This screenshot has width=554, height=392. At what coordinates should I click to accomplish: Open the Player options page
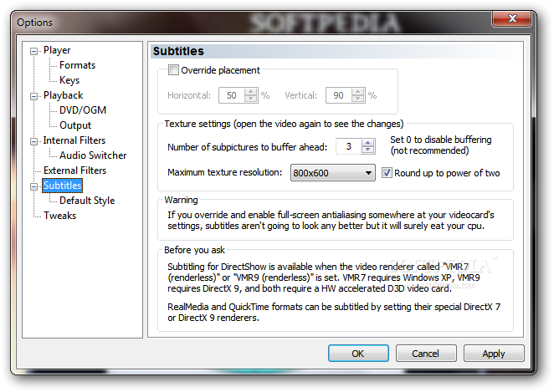pyautogui.click(x=57, y=50)
